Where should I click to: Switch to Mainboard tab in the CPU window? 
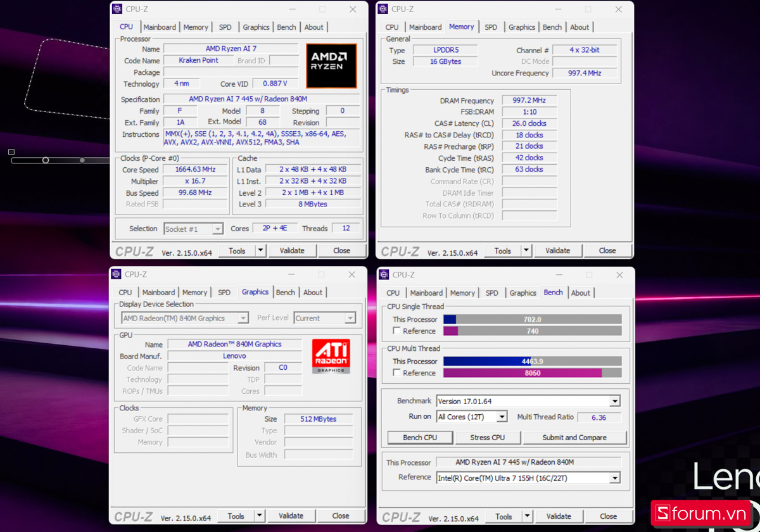[160, 27]
